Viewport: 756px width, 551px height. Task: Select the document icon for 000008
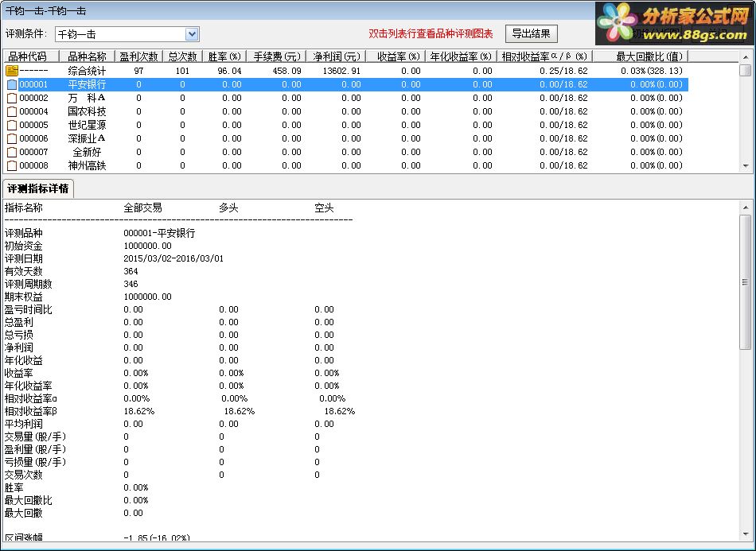tap(12, 165)
